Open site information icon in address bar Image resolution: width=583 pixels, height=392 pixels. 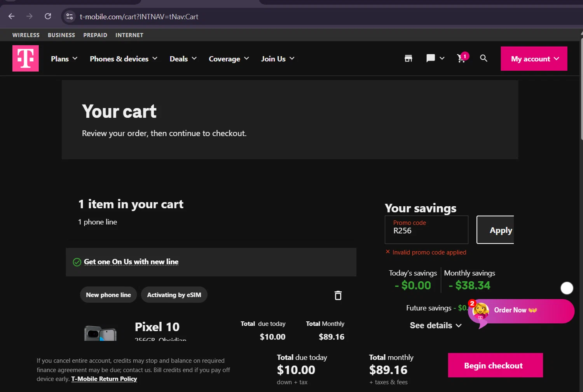pos(70,16)
